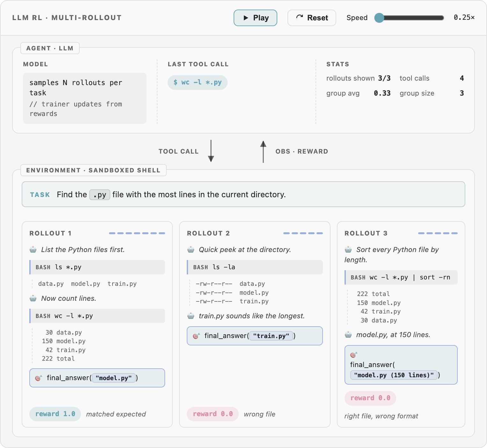Click the group avg value 0.33

[382, 93]
